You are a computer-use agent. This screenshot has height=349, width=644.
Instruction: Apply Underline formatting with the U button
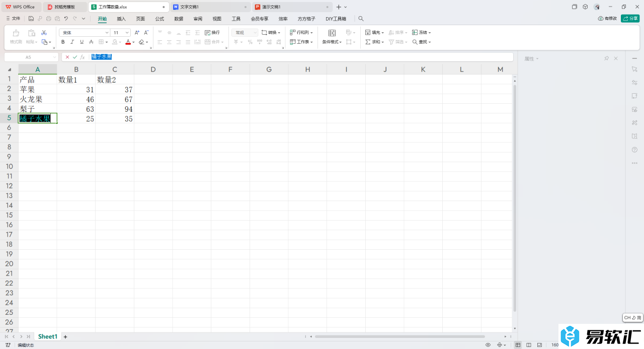click(82, 42)
